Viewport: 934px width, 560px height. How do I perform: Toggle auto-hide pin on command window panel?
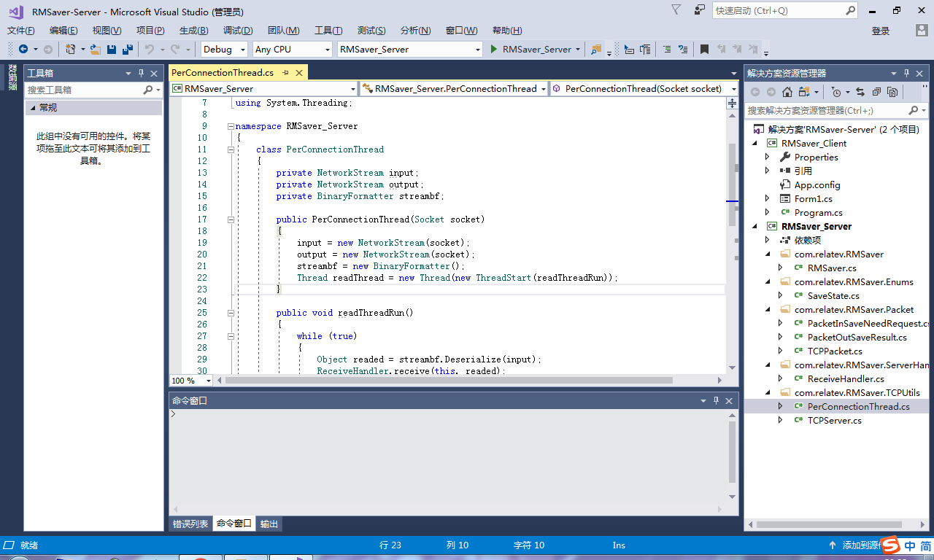[x=717, y=400]
